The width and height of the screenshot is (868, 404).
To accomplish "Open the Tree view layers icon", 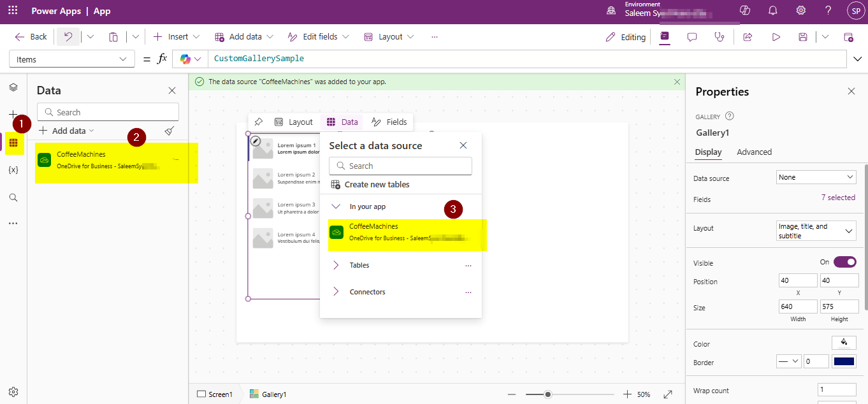I will pos(13,87).
